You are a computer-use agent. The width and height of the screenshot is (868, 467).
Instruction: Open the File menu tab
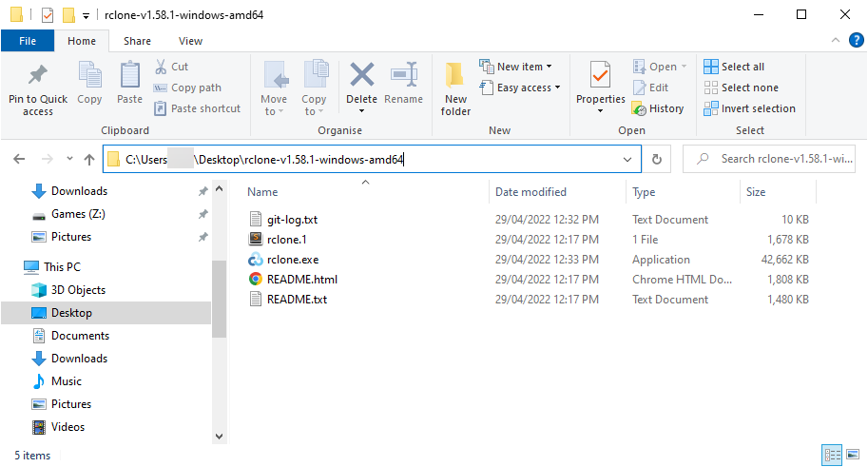click(x=28, y=41)
